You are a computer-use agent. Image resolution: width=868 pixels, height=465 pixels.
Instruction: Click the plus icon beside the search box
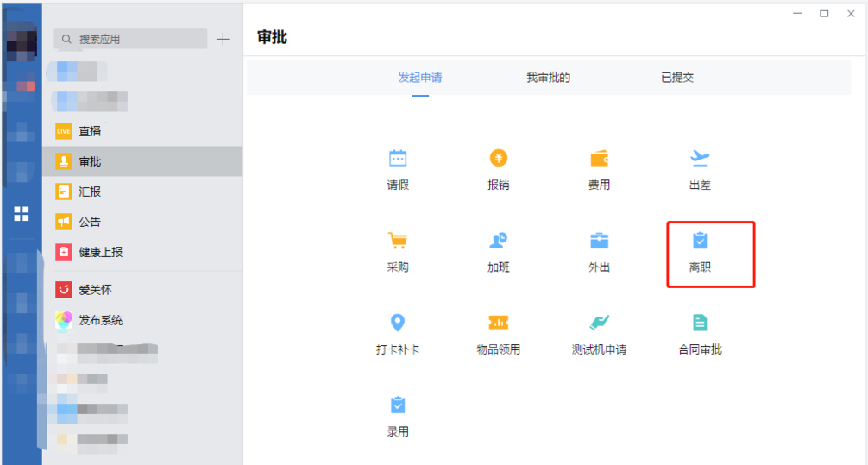tap(223, 40)
